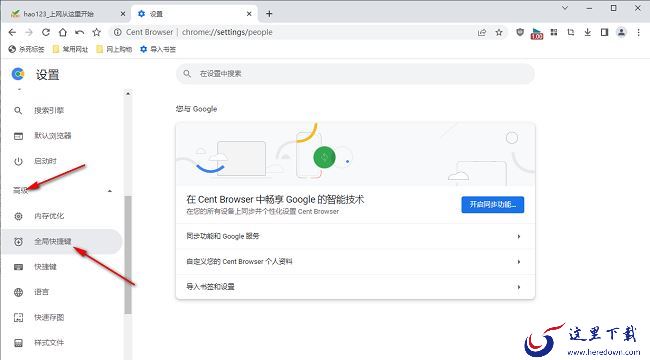Select the 设置 settings tab

point(194,14)
